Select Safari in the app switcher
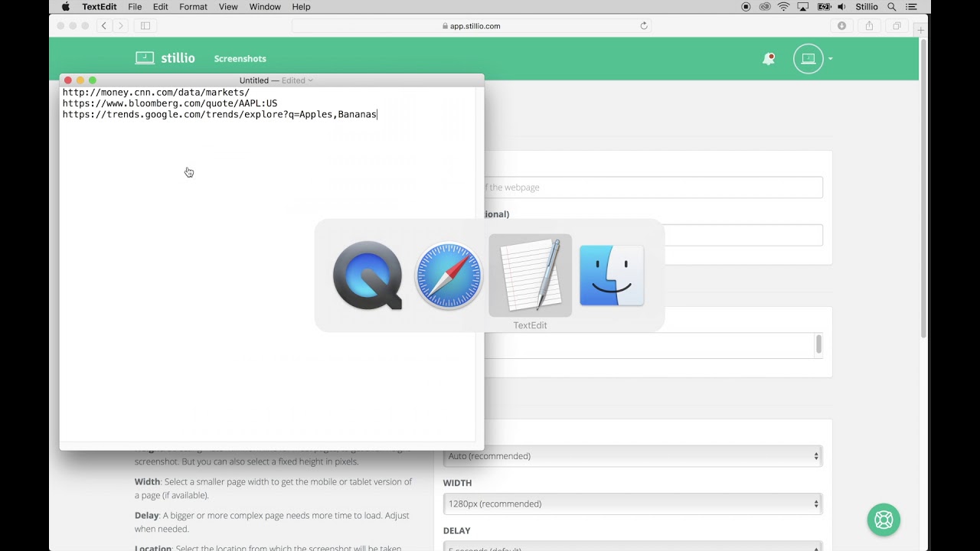The height and width of the screenshot is (551, 980). [x=449, y=275]
